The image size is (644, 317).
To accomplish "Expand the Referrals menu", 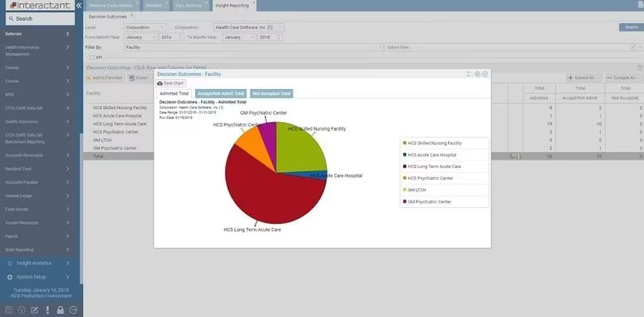I will [38, 34].
